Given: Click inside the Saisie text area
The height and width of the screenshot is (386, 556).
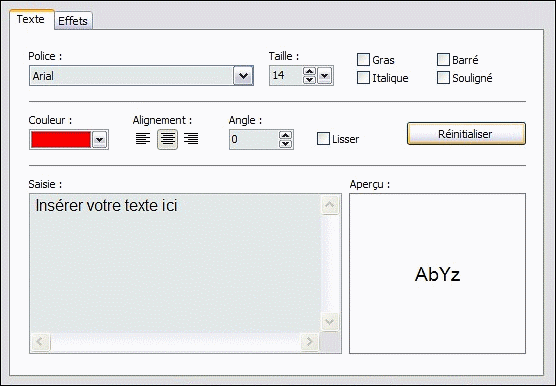Looking at the screenshot, I should [x=176, y=263].
